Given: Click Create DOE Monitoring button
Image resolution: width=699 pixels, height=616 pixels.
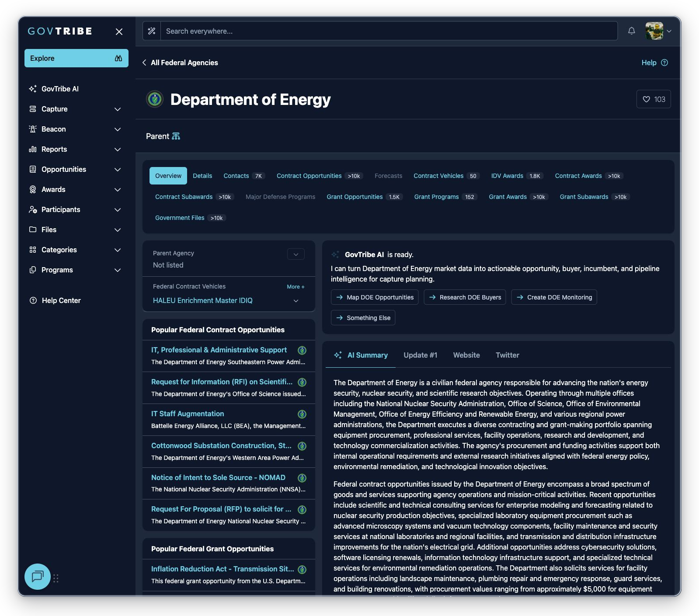Looking at the screenshot, I should click(x=554, y=297).
